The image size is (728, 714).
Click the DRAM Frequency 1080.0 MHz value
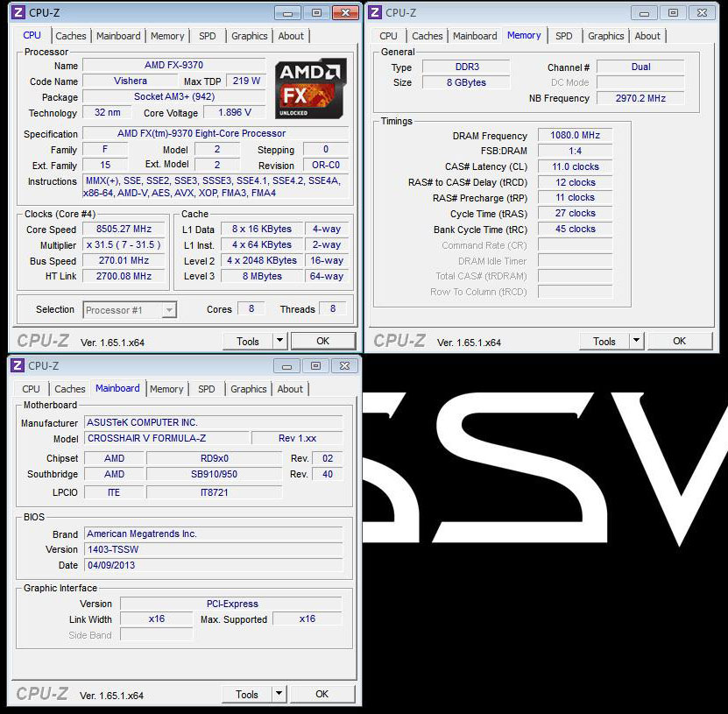coord(575,135)
